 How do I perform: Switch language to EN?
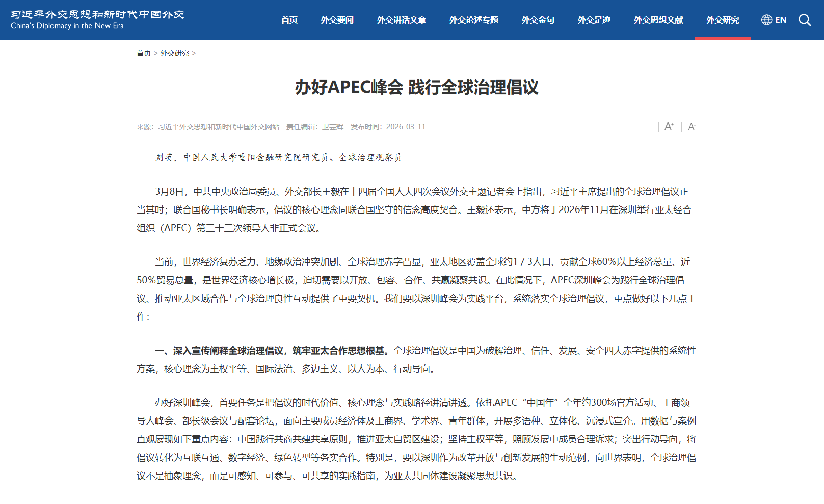781,20
